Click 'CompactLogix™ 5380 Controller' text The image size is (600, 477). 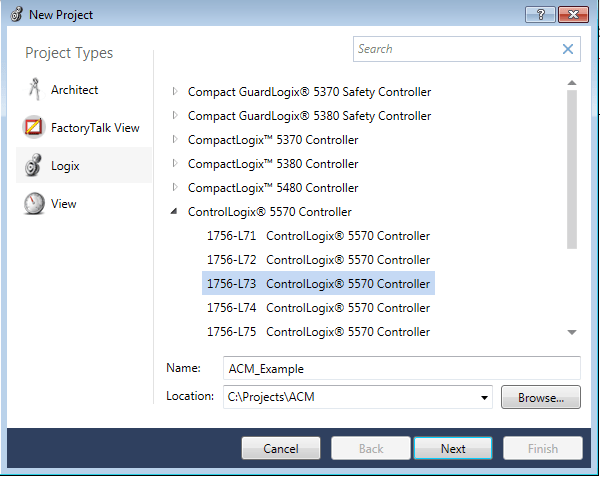273,164
